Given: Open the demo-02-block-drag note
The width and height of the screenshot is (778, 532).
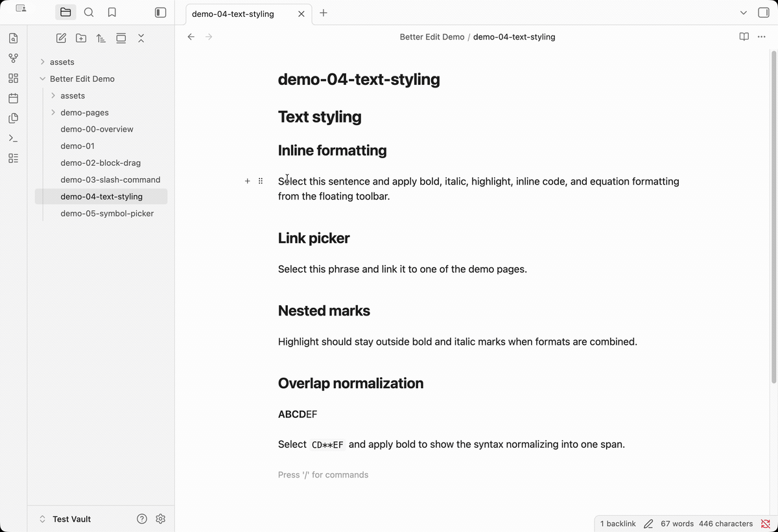Looking at the screenshot, I should point(100,163).
